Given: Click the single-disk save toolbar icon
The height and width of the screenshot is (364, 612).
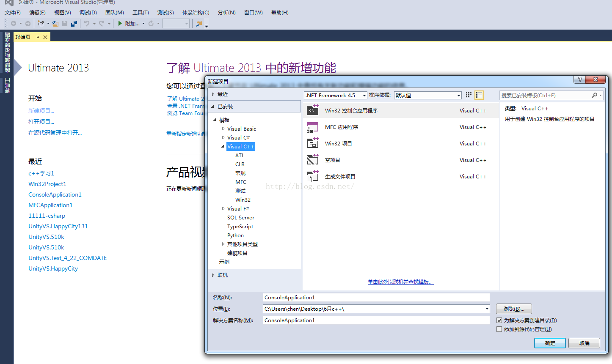Looking at the screenshot, I should 65,24.
